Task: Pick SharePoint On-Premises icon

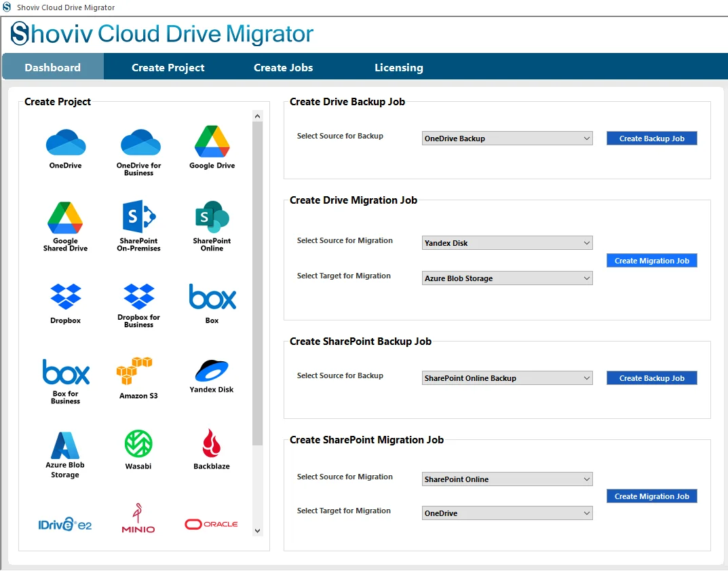Action: click(139, 217)
